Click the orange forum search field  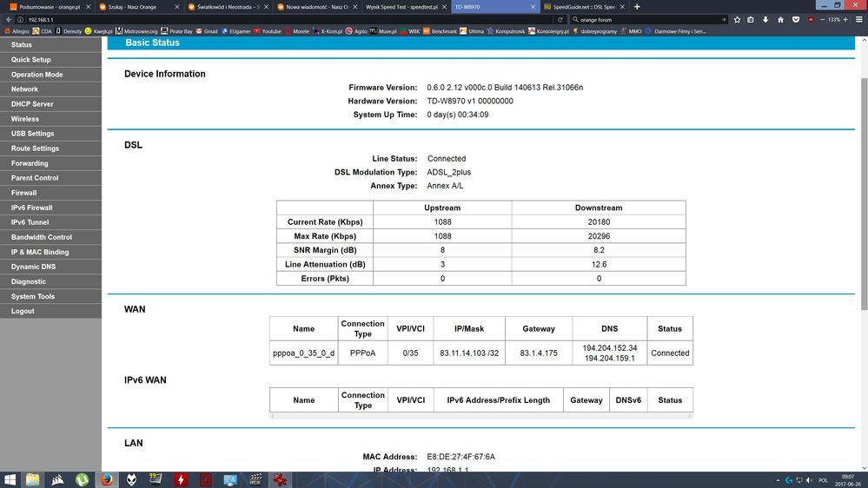[x=647, y=19]
